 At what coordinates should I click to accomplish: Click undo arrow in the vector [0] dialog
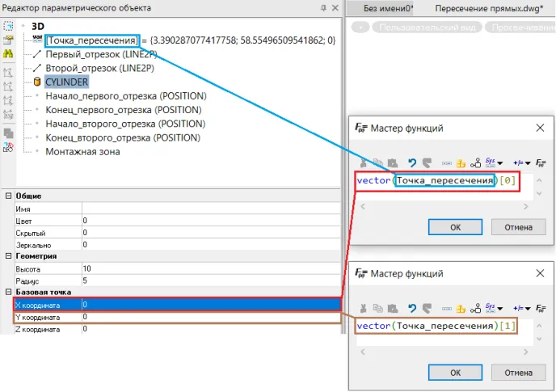coord(413,162)
